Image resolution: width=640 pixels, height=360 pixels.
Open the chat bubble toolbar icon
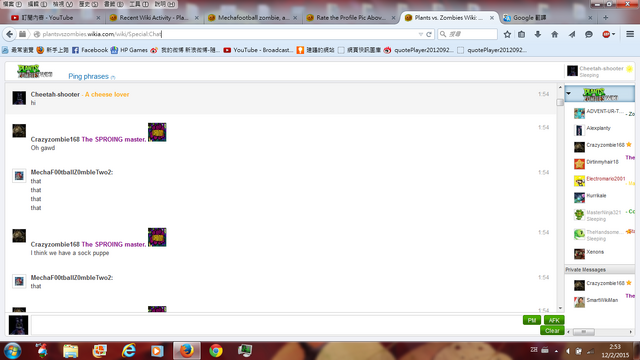pyautogui.click(x=589, y=34)
